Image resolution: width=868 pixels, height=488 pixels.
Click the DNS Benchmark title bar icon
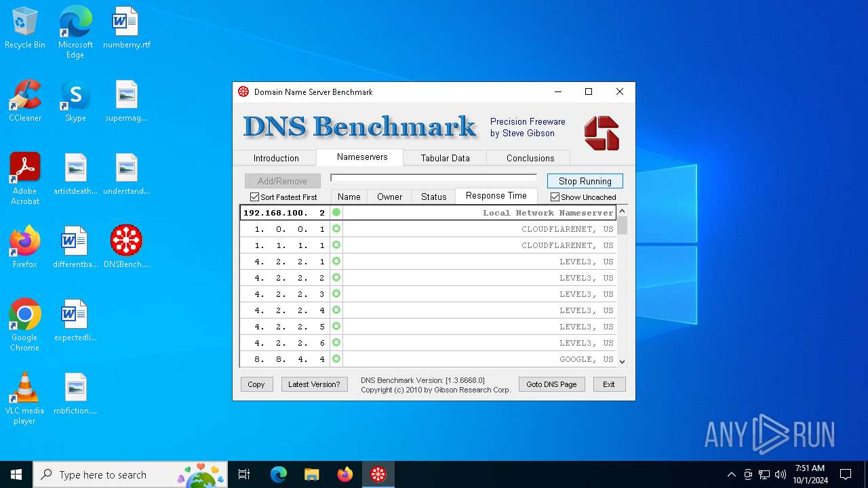coord(243,91)
